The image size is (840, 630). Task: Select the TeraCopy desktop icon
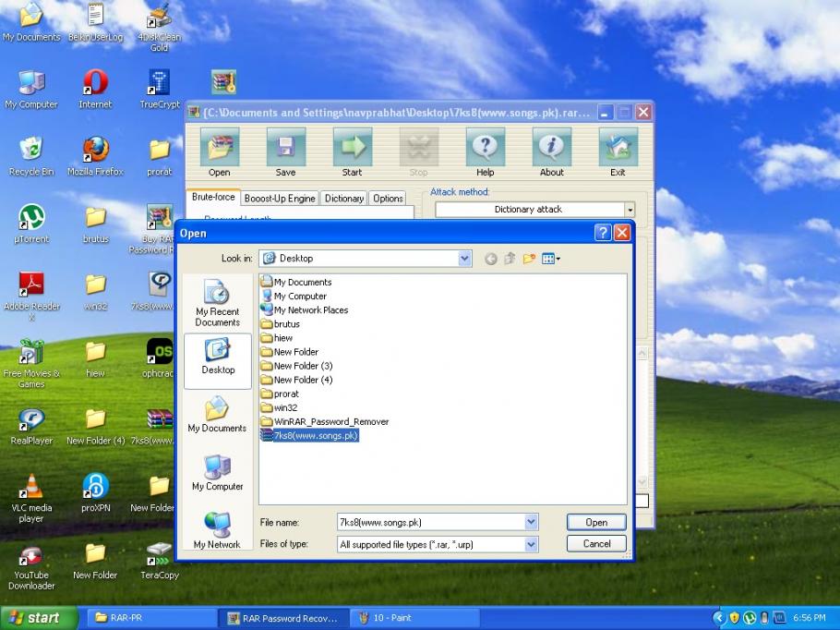coord(159,561)
